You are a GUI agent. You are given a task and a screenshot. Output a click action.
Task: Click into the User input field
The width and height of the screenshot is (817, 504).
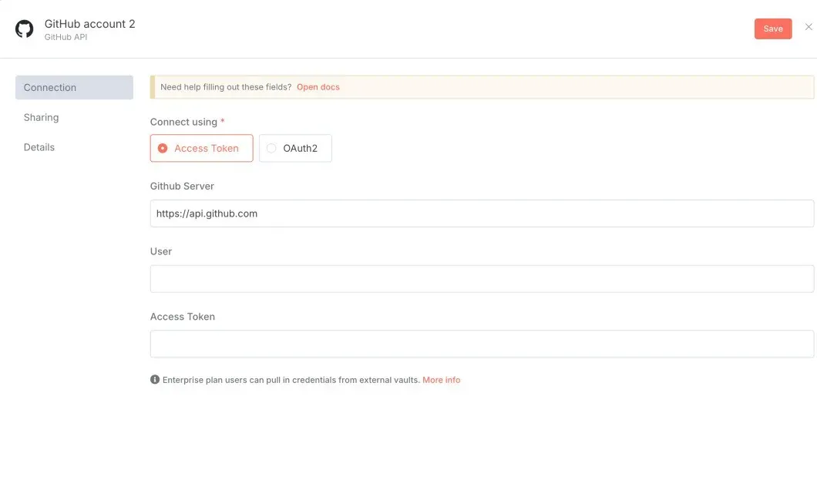coord(482,279)
